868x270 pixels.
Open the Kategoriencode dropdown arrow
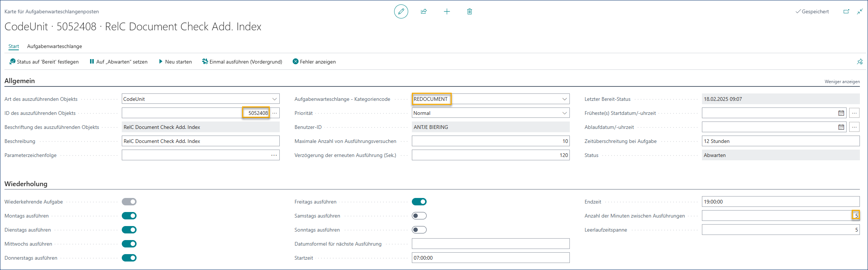coord(564,99)
